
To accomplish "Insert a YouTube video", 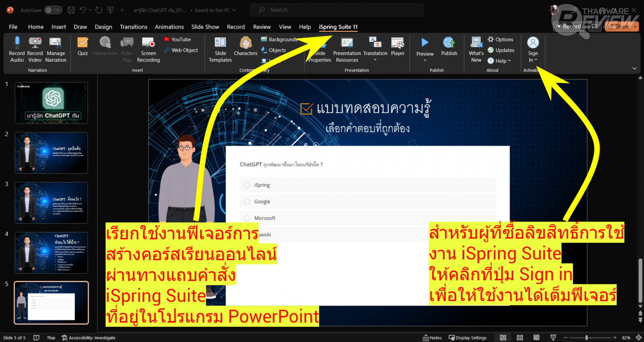I will coord(178,39).
